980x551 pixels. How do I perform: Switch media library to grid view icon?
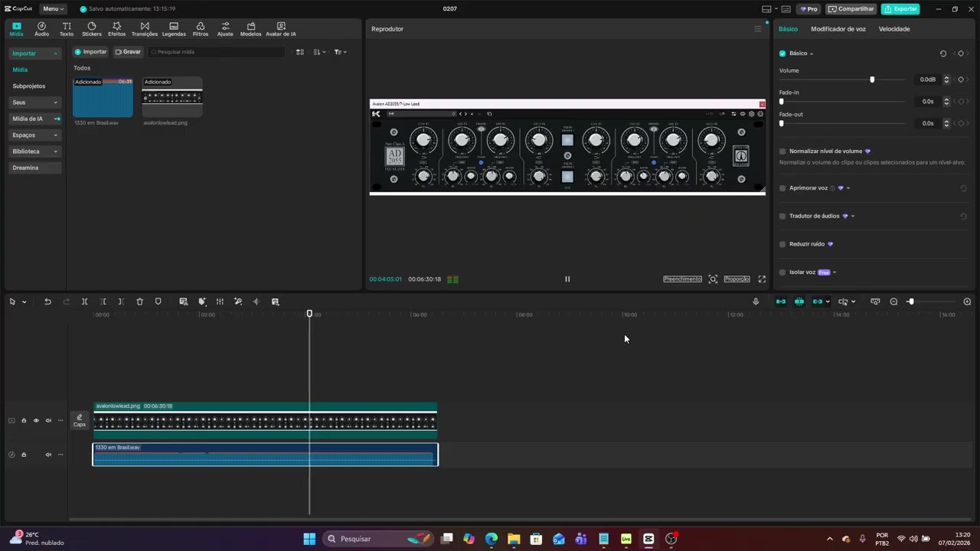click(x=300, y=52)
